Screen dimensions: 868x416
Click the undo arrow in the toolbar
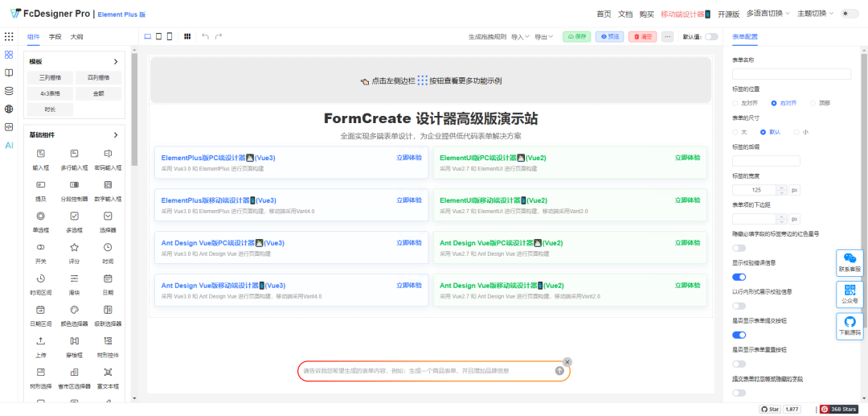[x=205, y=36]
